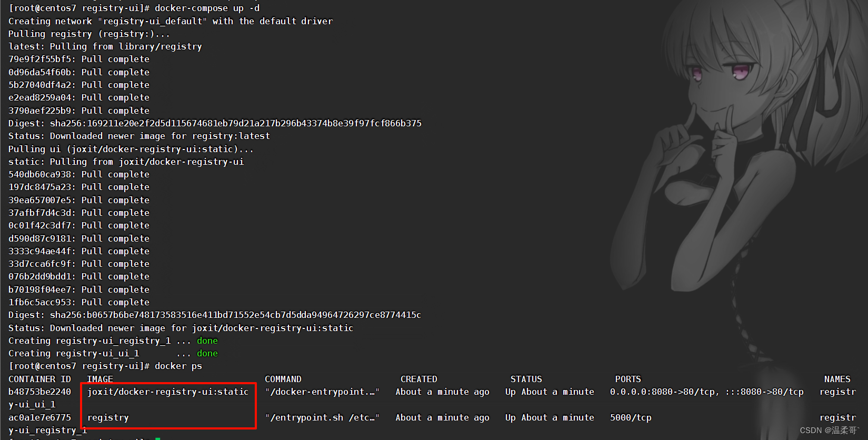Click layer '540db60ca938: Pull complete'

pyautogui.click(x=79, y=174)
